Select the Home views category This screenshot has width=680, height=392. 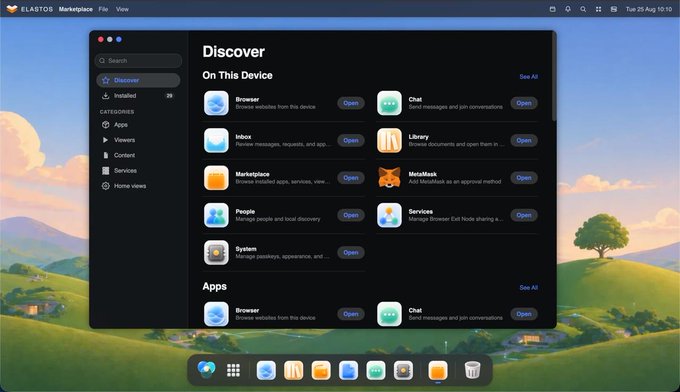click(138, 186)
